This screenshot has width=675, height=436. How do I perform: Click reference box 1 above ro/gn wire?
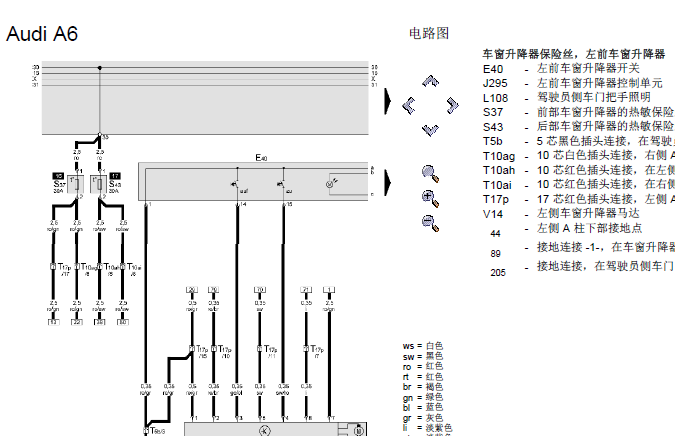(329, 290)
